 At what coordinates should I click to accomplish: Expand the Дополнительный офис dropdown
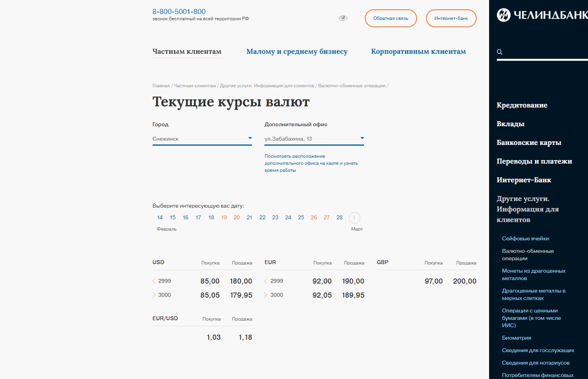pyautogui.click(x=314, y=139)
